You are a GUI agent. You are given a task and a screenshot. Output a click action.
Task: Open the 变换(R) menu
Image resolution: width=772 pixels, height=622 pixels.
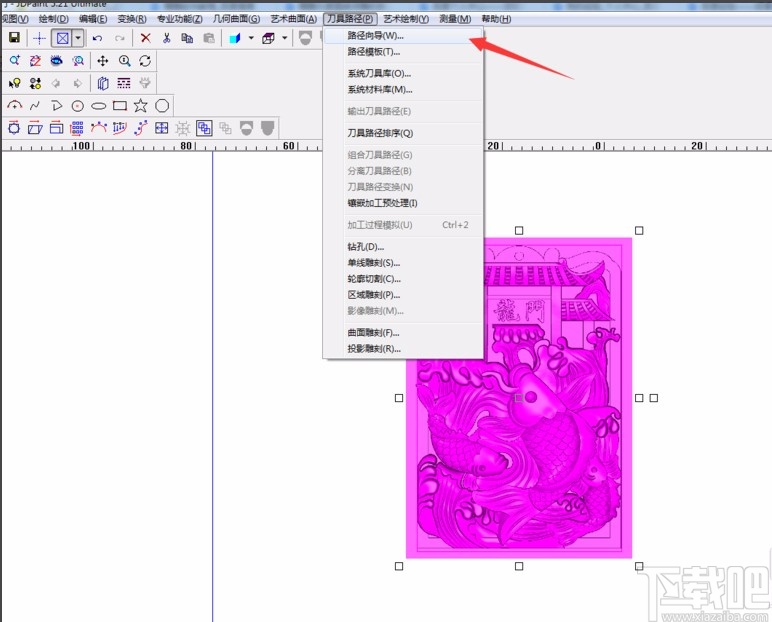132,19
